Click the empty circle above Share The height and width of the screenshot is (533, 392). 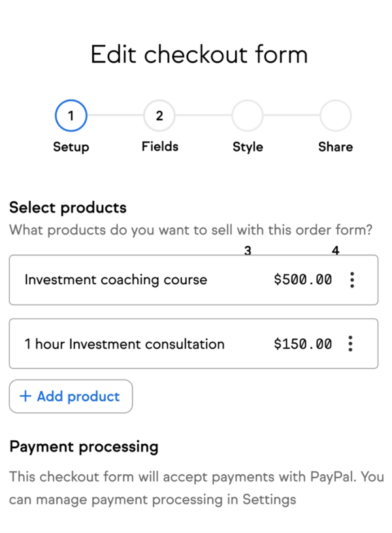pyautogui.click(x=335, y=116)
